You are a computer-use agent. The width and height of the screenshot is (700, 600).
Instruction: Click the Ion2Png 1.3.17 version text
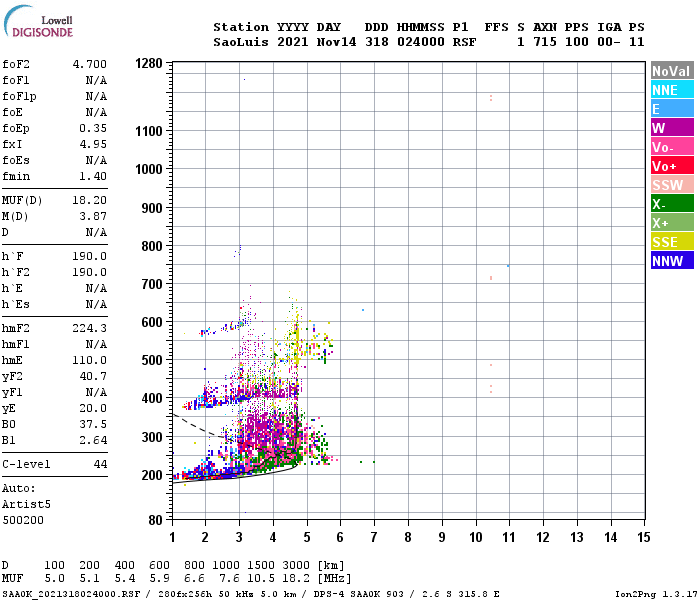pyautogui.click(x=656, y=594)
